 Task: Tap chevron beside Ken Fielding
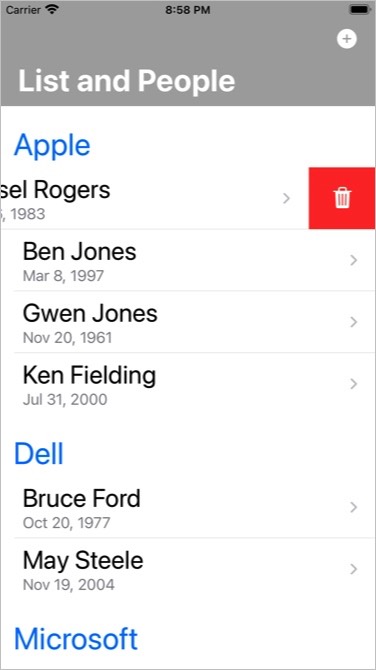click(353, 384)
